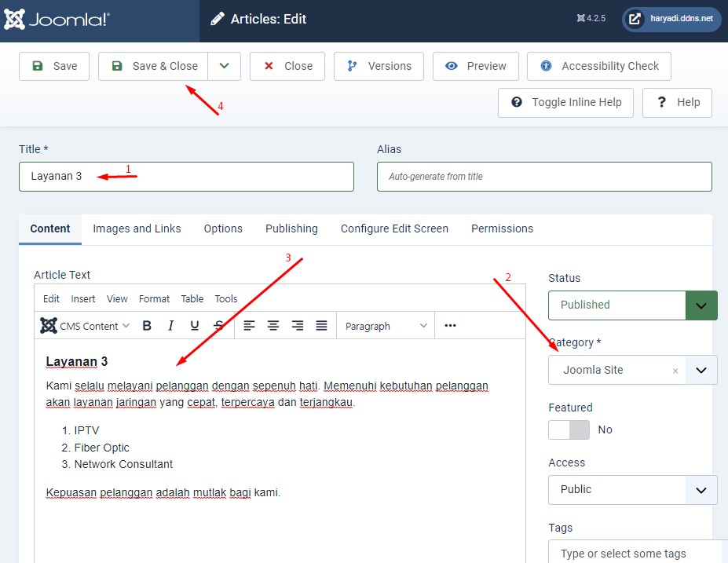Open the editor's more options ellipsis
728x563 pixels.
coord(450,326)
